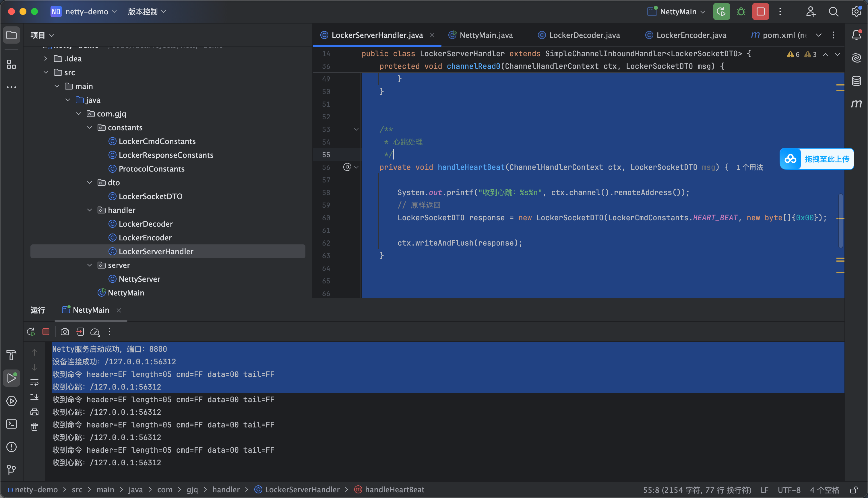Switch to LockerEncoder.java tab
The height and width of the screenshot is (498, 868).
(x=686, y=35)
